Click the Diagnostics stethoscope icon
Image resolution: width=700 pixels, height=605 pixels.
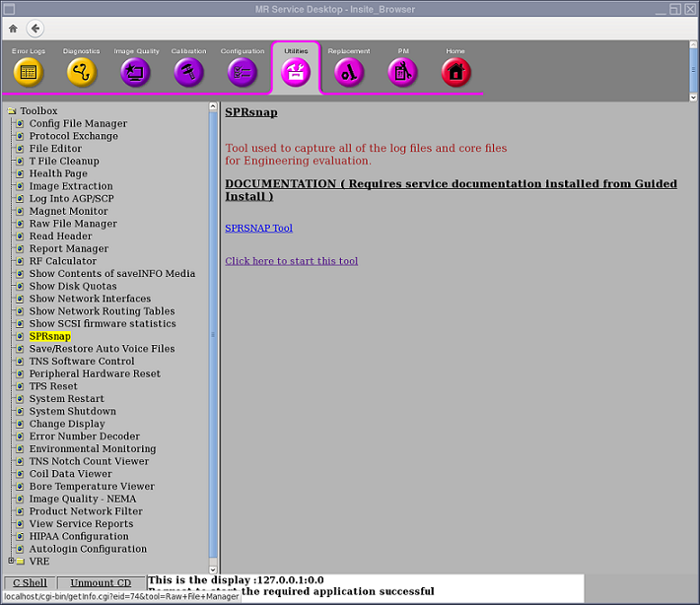[x=81, y=72]
